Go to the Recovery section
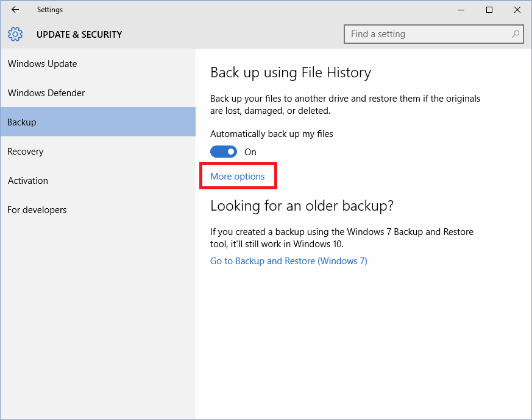The width and height of the screenshot is (532, 420). (x=26, y=152)
